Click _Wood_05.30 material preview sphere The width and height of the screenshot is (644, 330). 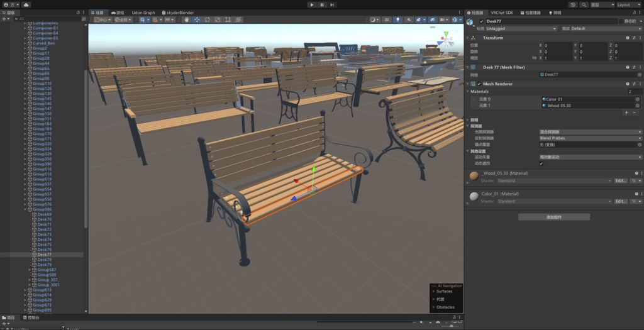click(474, 176)
